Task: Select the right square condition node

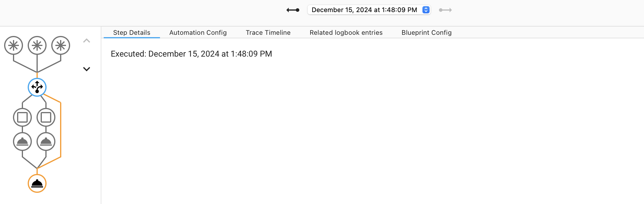Action: pos(46,117)
